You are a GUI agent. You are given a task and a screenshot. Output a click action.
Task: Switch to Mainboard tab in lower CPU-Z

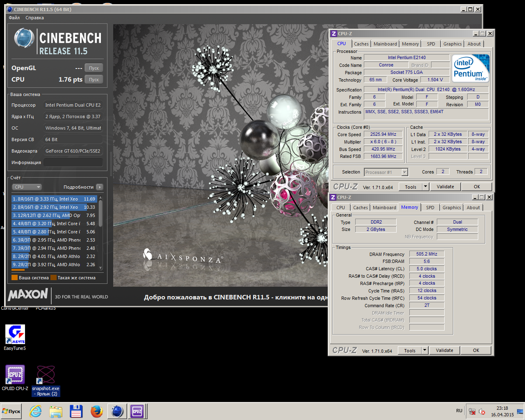pyautogui.click(x=384, y=208)
